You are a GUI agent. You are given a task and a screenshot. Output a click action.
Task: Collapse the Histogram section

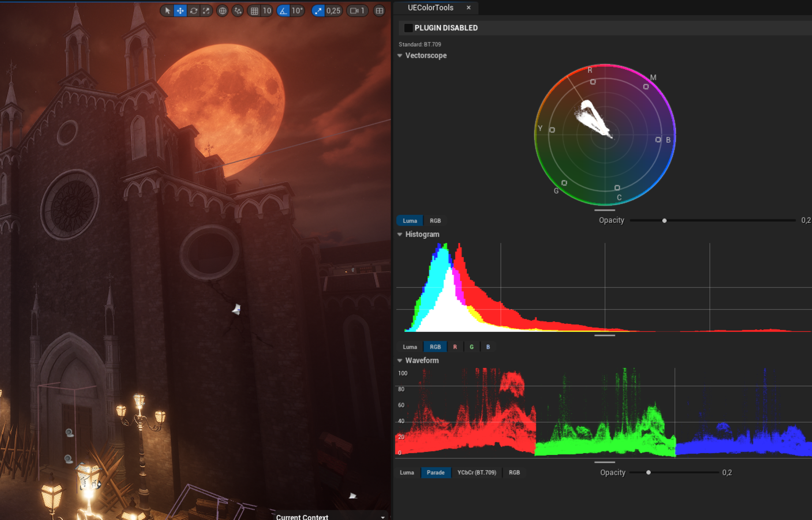pos(400,234)
